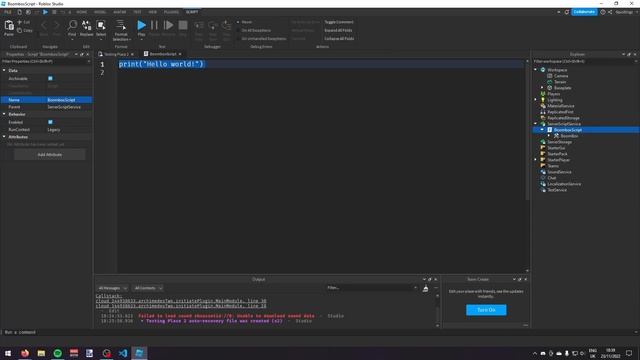Viewport: 640px width, 360px height.
Task: Click the Add Attribute button
Action: 49,155
